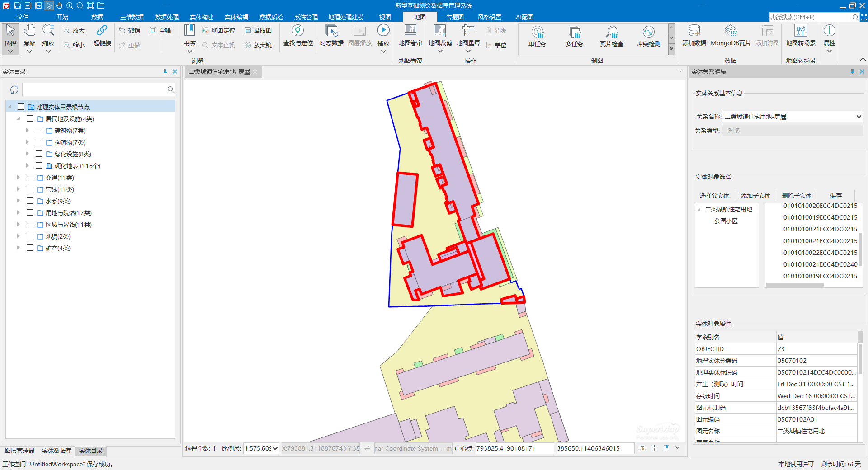Click the 单位 units button
The width and height of the screenshot is (868, 470).
coord(496,45)
